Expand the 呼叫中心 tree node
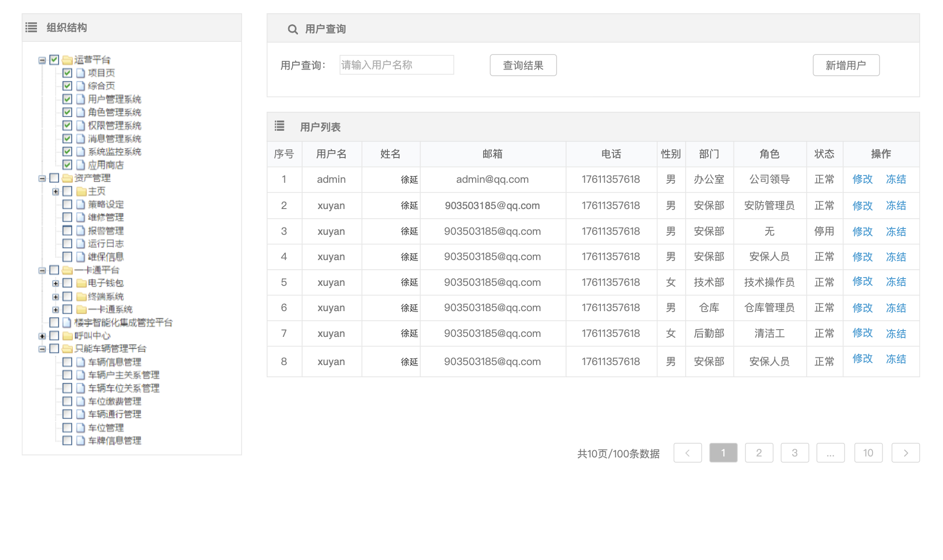Screen dimensions: 943x560 42,336
